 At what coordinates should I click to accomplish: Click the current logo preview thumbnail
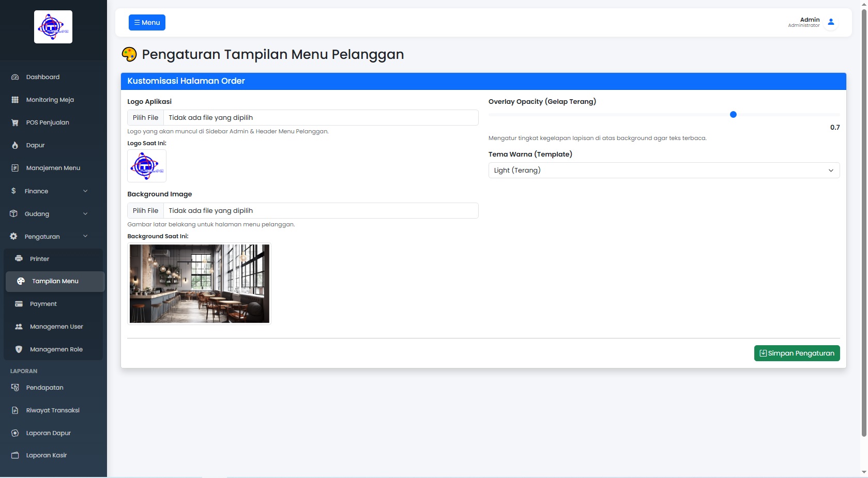(147, 166)
